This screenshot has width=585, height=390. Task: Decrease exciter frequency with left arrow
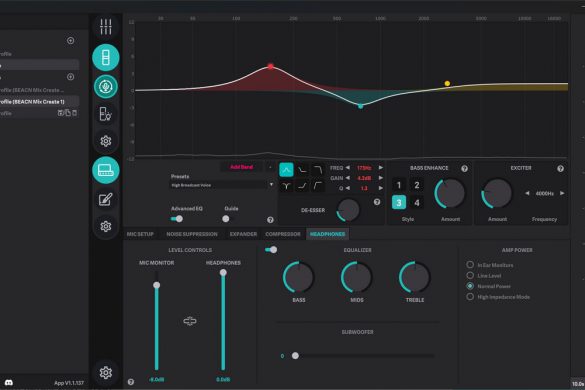[527, 193]
